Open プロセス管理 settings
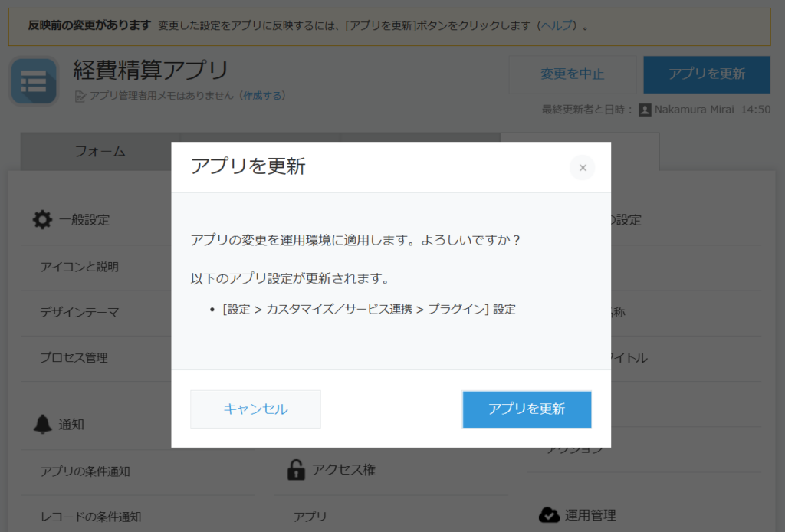 click(x=74, y=358)
